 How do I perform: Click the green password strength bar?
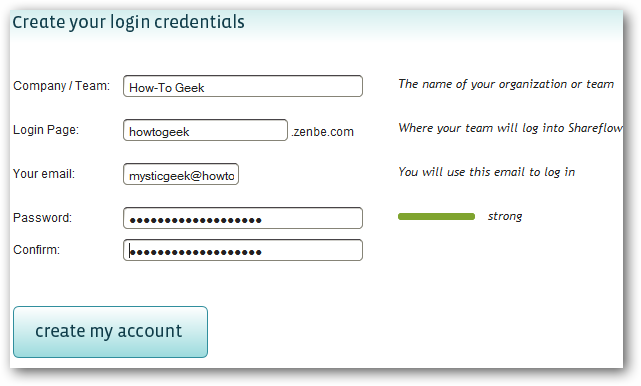(x=436, y=216)
